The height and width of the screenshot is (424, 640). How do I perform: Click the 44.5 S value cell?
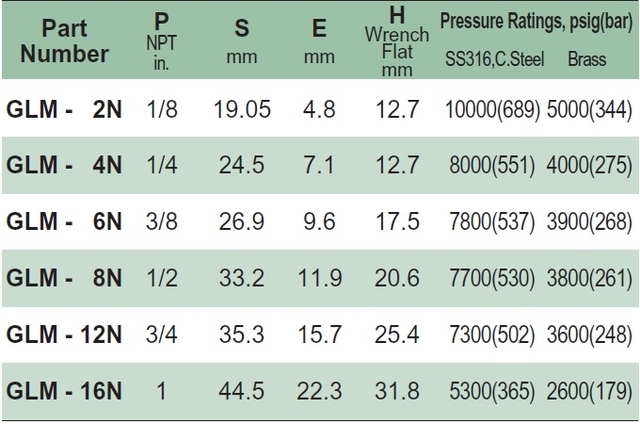(x=242, y=391)
